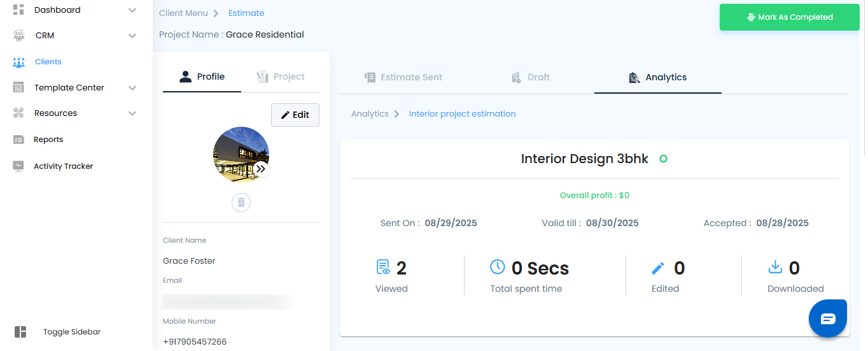Expand the Template Center chevron

pos(132,88)
